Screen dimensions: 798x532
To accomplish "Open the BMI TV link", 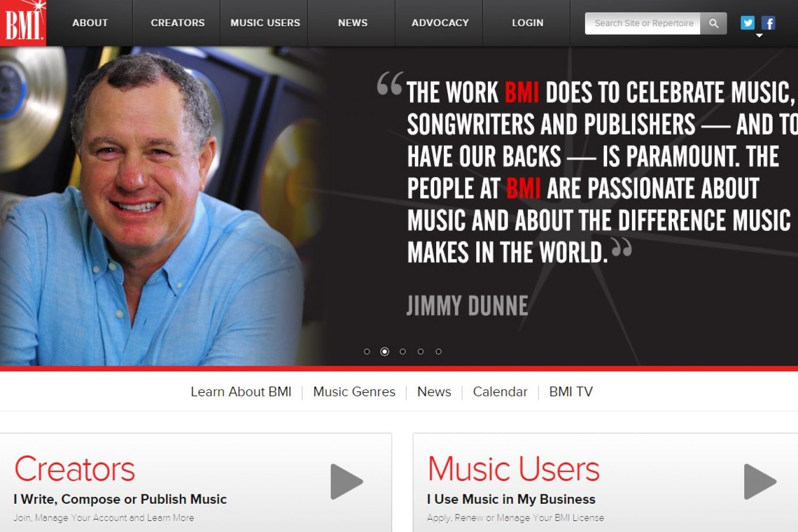I will click(571, 392).
